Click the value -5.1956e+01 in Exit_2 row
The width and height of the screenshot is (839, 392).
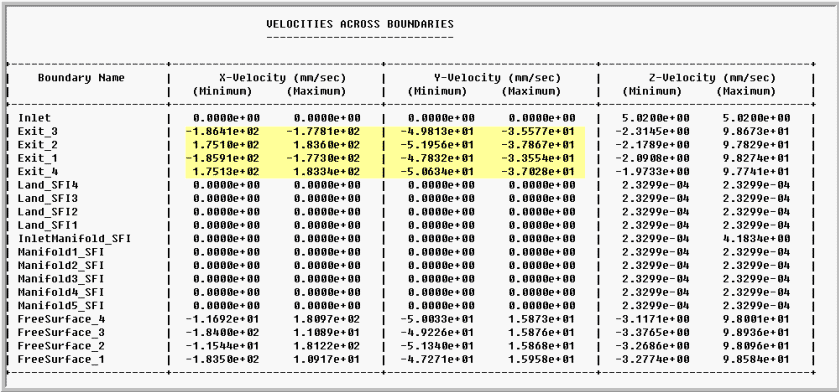point(438,145)
